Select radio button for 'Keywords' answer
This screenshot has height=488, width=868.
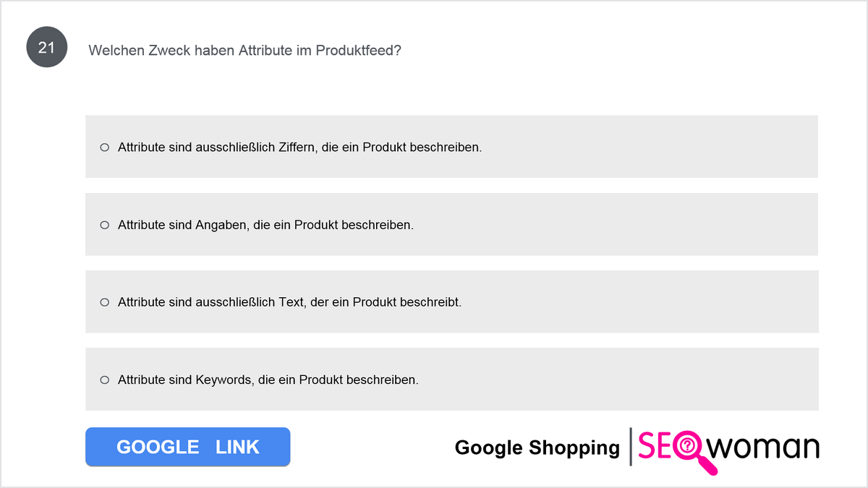[x=104, y=380]
